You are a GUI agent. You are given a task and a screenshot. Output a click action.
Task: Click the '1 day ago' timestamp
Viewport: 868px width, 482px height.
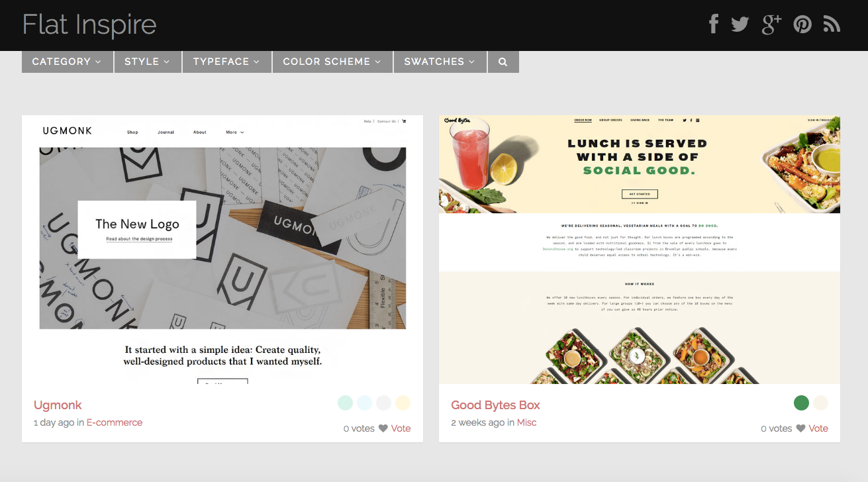tap(54, 422)
